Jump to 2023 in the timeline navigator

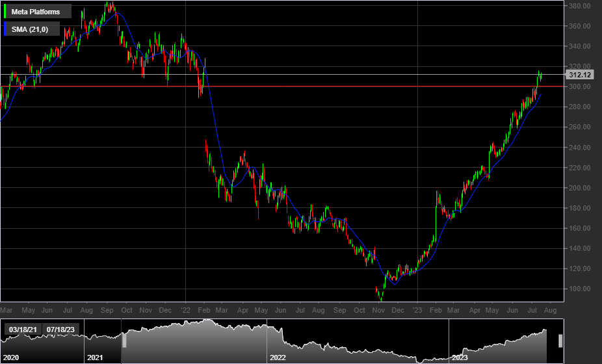(460, 357)
